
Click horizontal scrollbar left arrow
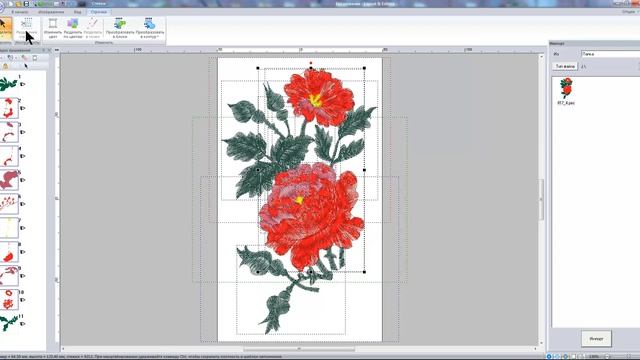pyautogui.click(x=63, y=349)
